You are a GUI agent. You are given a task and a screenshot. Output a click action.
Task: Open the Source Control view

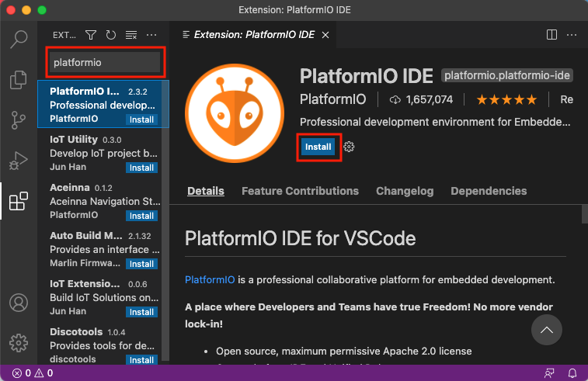click(x=19, y=120)
